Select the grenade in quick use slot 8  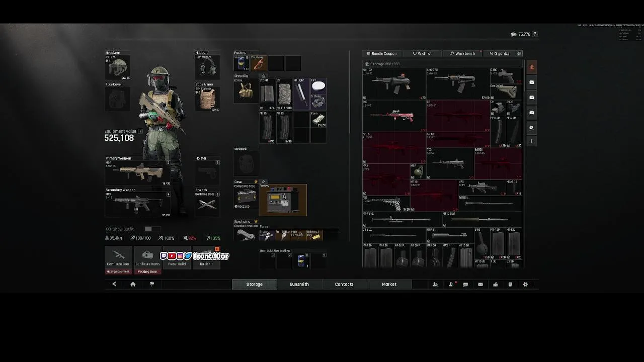(x=301, y=260)
